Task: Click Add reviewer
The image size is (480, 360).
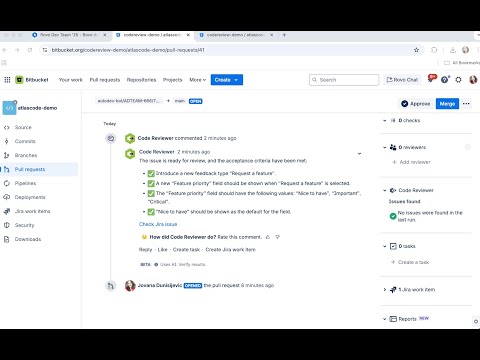Action: point(412,162)
